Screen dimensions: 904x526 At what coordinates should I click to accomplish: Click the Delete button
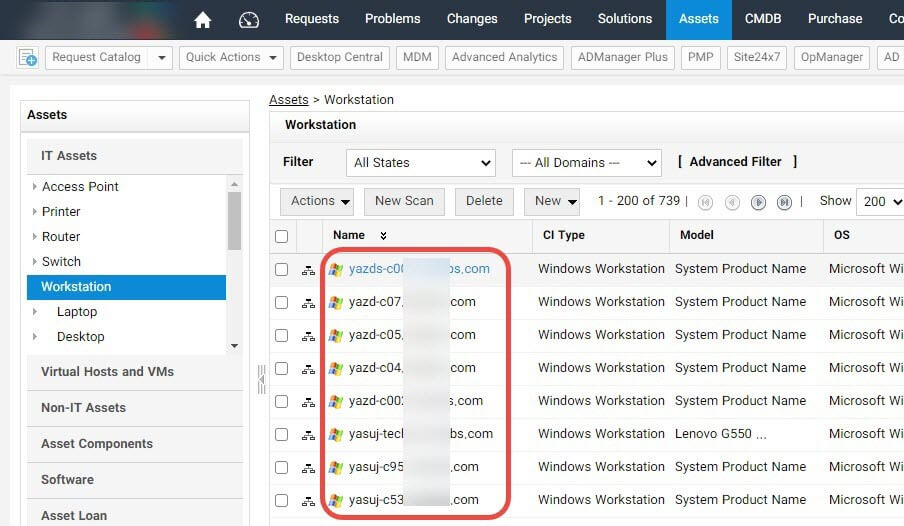coord(484,201)
